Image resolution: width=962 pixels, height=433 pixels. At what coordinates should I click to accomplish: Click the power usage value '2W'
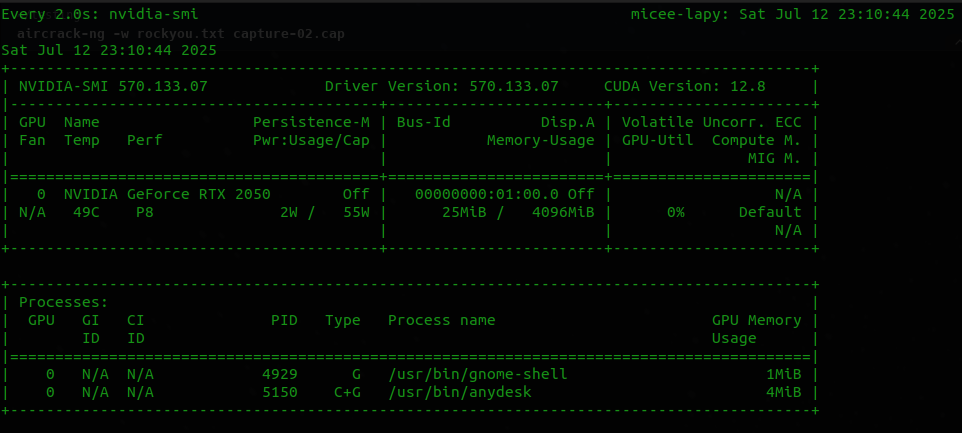click(x=289, y=213)
